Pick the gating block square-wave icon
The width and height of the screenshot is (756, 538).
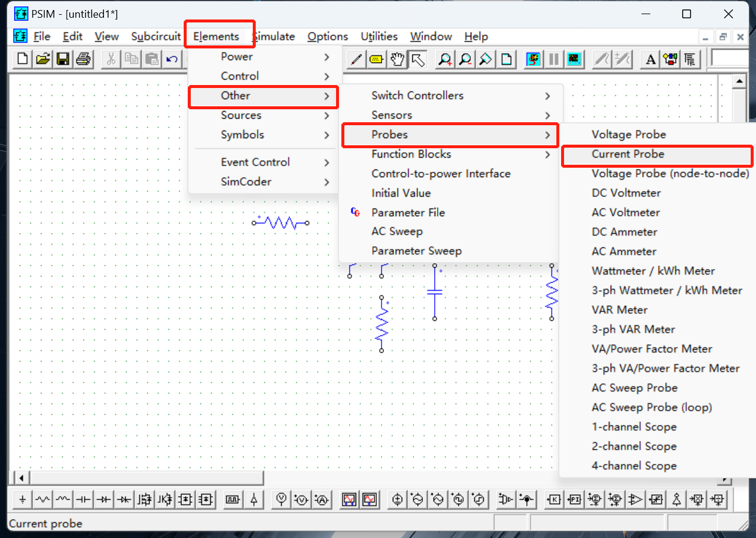(x=233, y=500)
